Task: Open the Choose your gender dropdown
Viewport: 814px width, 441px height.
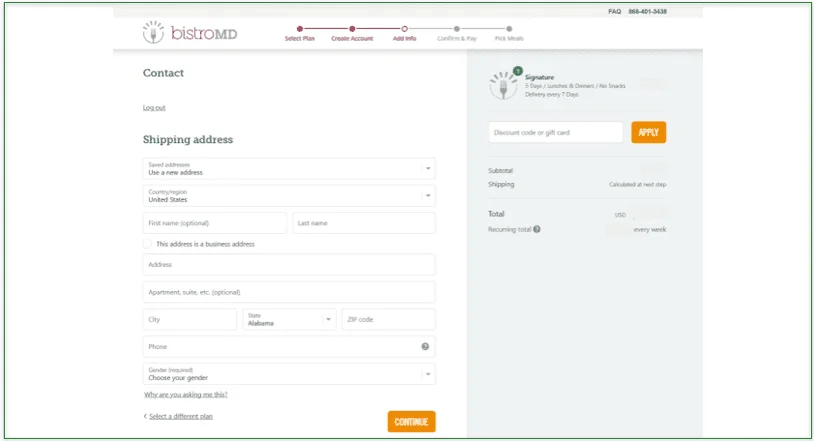Action: pyautogui.click(x=289, y=374)
